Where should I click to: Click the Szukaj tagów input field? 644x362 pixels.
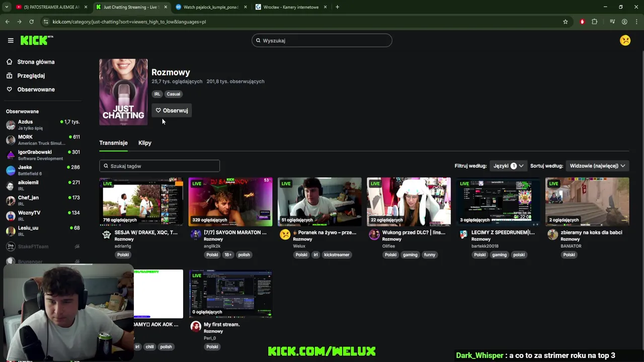pos(159,166)
